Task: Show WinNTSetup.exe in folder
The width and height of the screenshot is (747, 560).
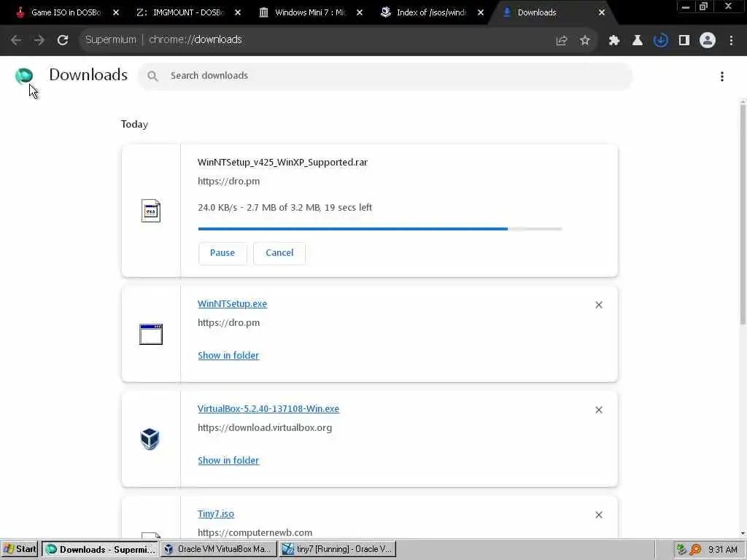Action: (x=228, y=356)
